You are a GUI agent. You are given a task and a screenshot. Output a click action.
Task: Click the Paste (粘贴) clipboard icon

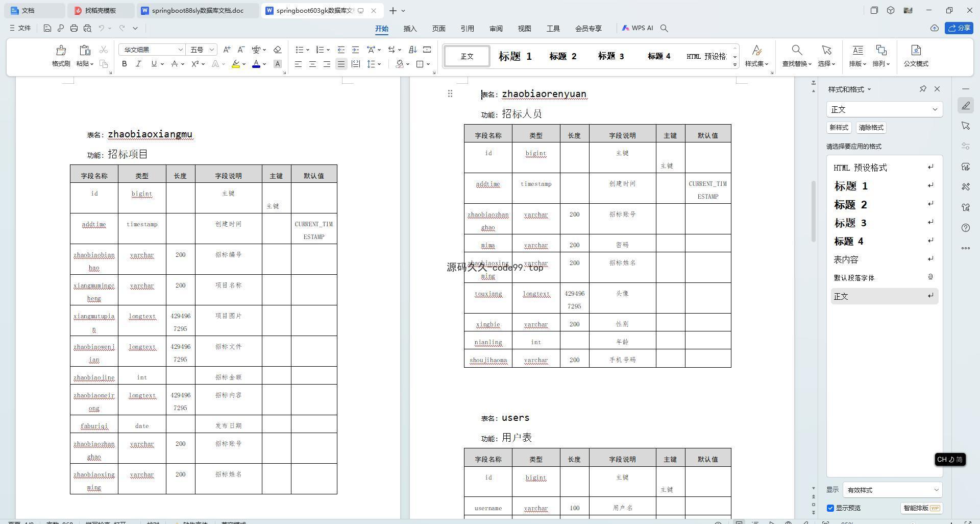tap(85, 50)
